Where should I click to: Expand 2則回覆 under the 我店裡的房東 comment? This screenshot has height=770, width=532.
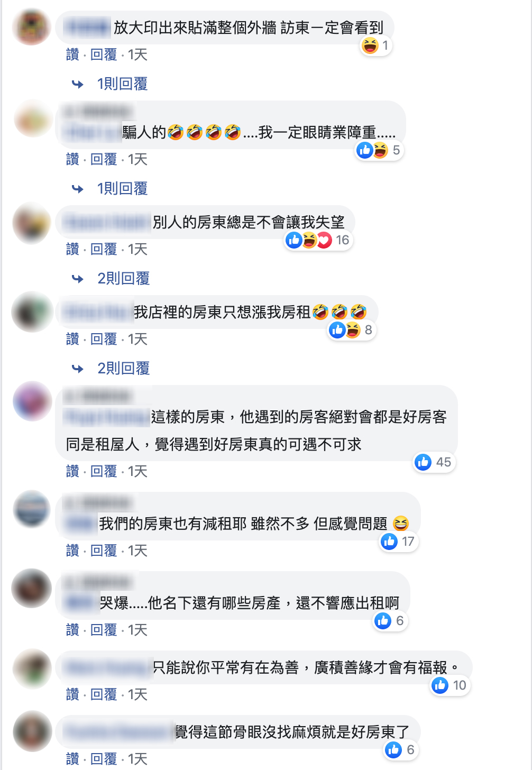[124, 369]
